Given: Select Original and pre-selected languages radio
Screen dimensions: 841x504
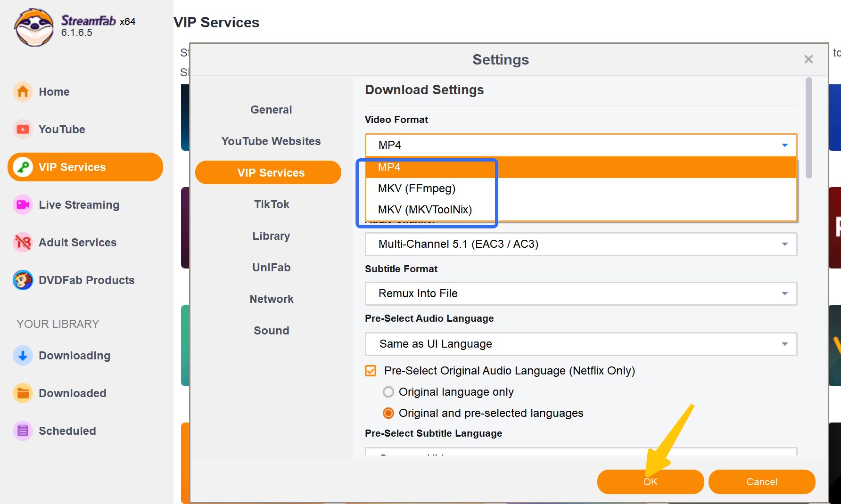Looking at the screenshot, I should [388, 413].
